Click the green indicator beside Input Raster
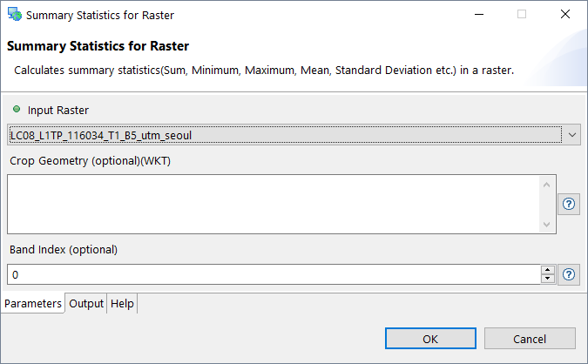The height and width of the screenshot is (364, 588). coord(17,110)
